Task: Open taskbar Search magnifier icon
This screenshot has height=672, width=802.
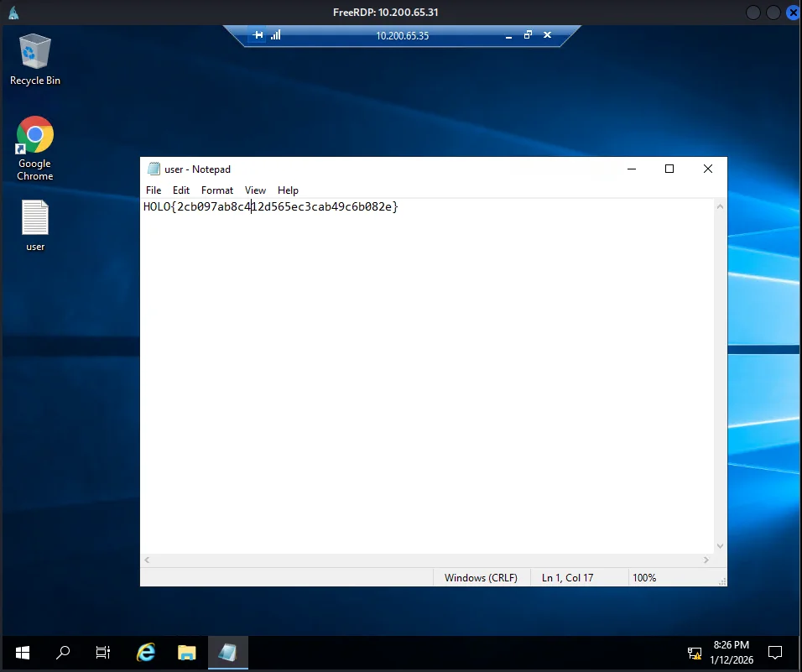Action: point(63,653)
